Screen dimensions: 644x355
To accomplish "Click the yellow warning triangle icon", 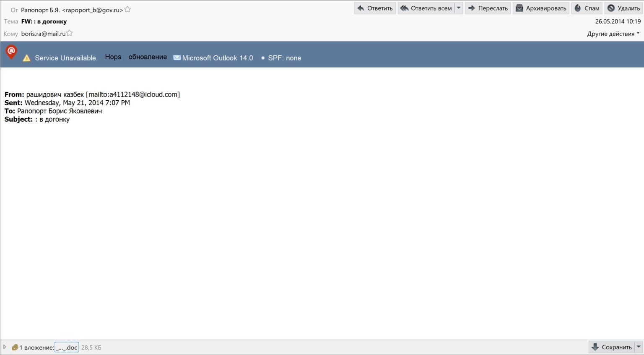I will (x=26, y=58).
